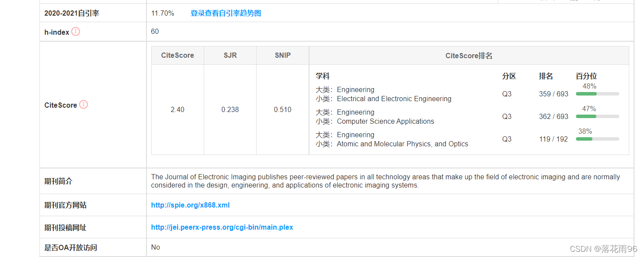Select the Q3 quartile for Electrical Engineering
The width and height of the screenshot is (644, 257).
point(507,93)
